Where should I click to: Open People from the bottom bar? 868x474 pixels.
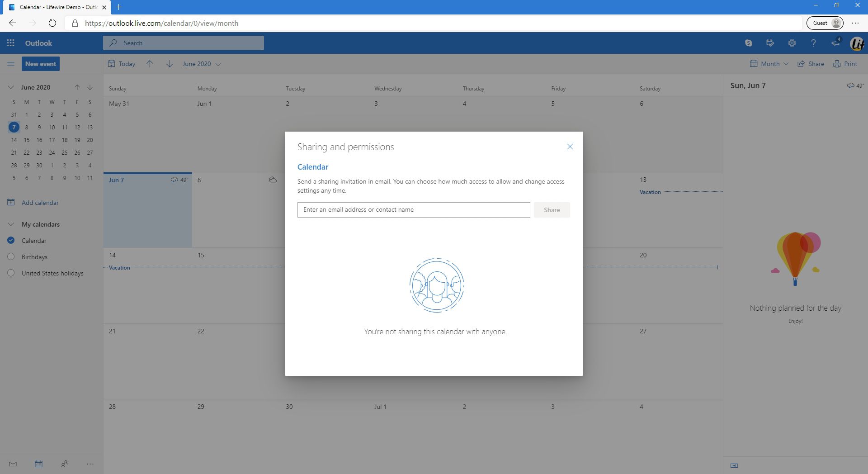click(64, 464)
